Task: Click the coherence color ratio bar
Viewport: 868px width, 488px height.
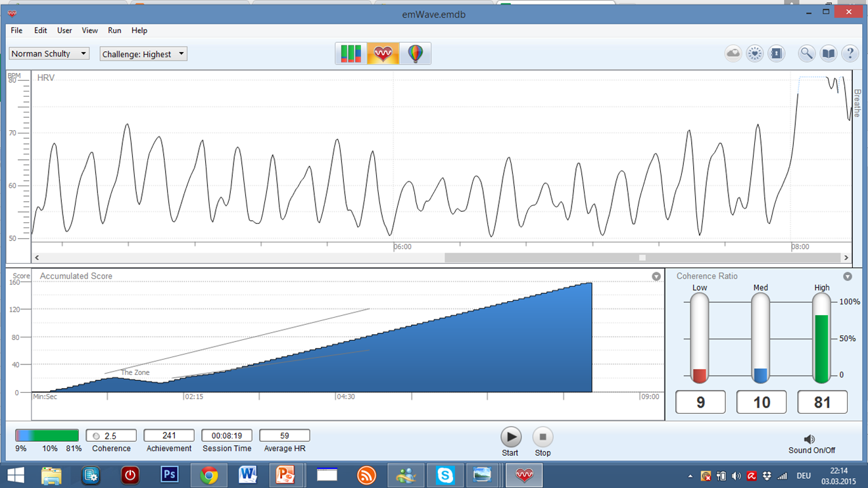Action: 47,435
